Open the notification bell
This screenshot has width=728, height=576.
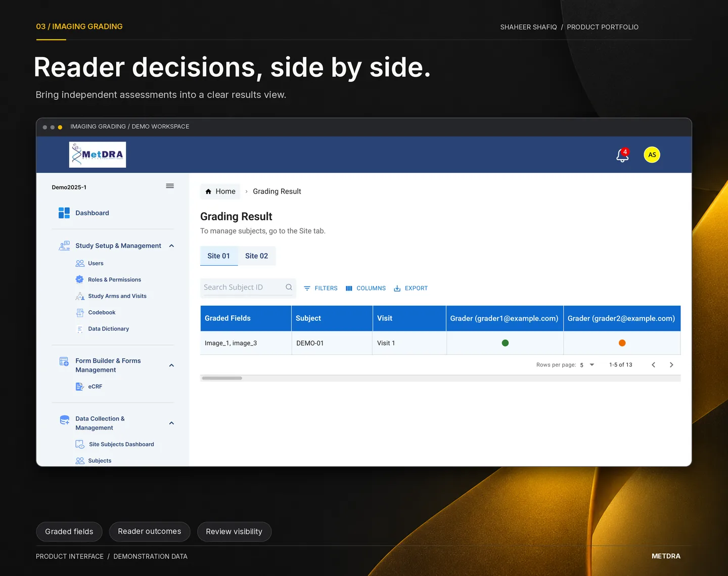pyautogui.click(x=622, y=155)
